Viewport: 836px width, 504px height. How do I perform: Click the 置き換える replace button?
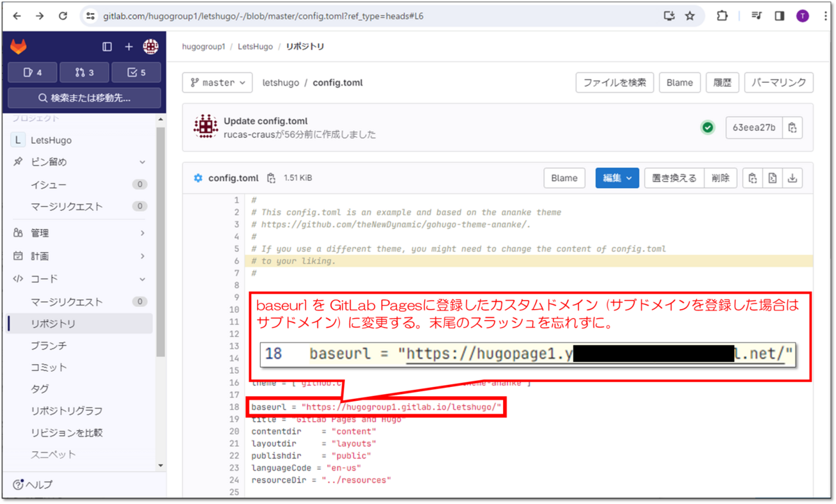click(x=674, y=178)
